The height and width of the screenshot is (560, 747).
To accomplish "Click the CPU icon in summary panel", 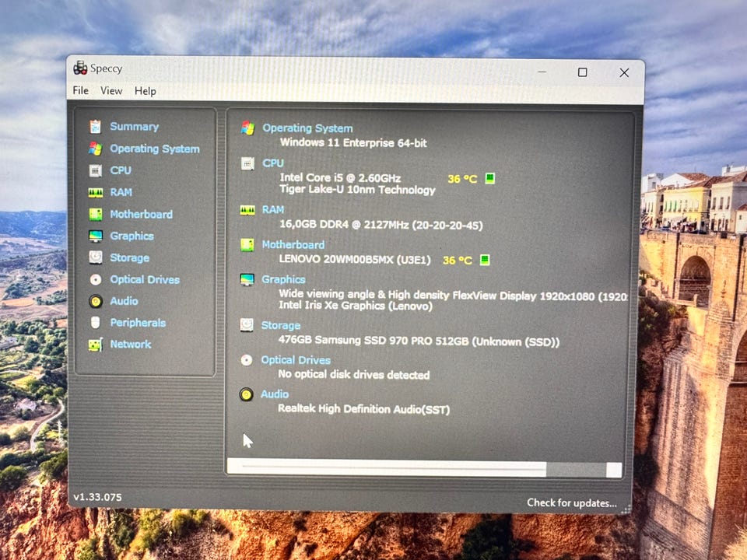I will pos(247,163).
